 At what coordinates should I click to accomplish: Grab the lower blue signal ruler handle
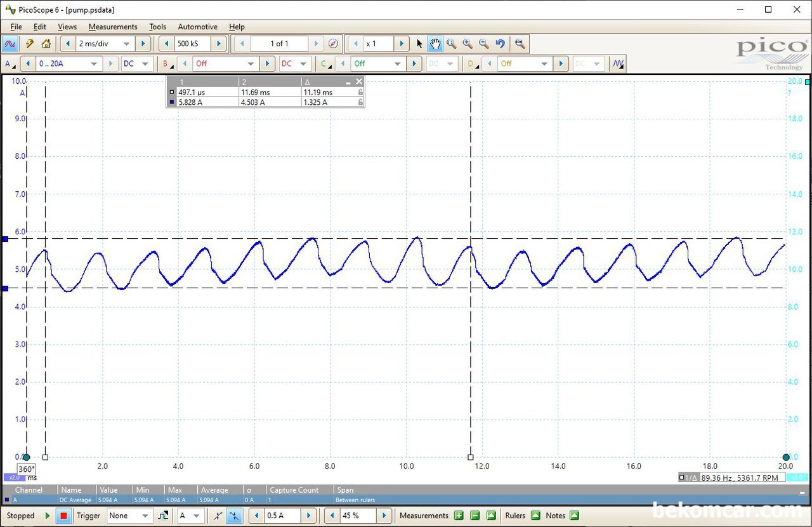coord(5,288)
